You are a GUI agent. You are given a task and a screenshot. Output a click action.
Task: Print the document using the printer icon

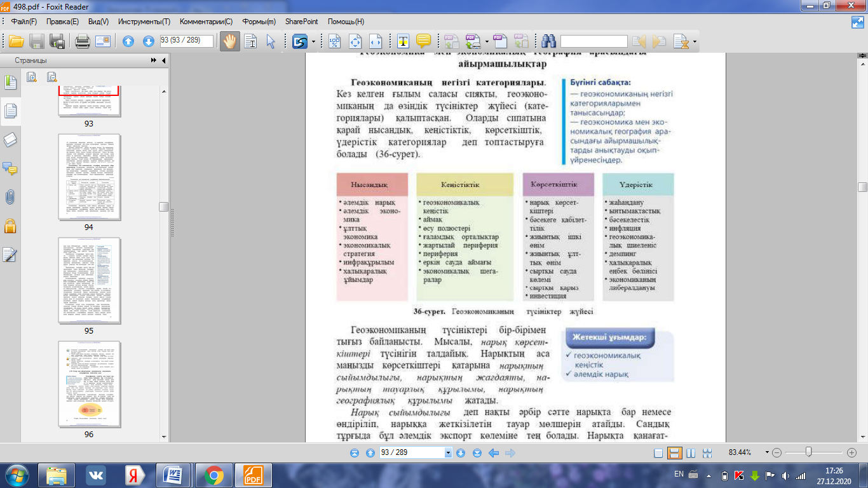(82, 42)
